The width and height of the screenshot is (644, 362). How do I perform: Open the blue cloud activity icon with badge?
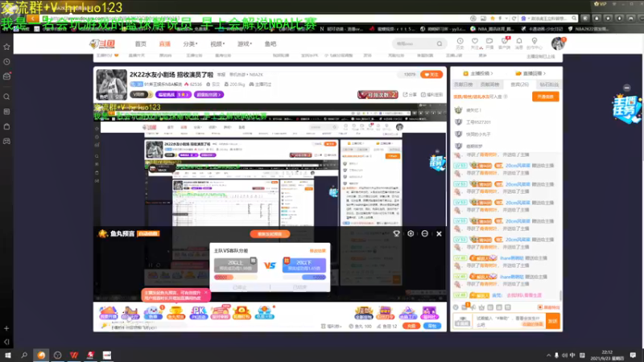153,313
